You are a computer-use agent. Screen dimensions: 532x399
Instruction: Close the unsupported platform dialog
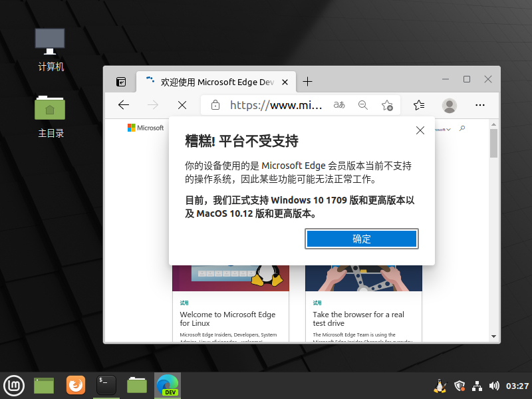420,130
